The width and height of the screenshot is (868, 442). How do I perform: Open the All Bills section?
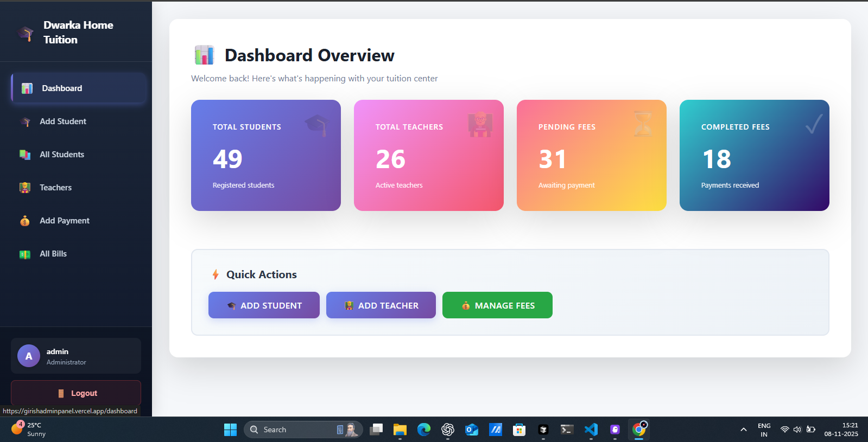pyautogui.click(x=53, y=254)
